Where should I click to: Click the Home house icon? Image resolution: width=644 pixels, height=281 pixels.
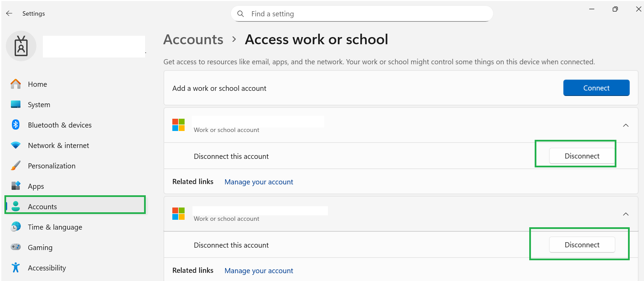[16, 84]
